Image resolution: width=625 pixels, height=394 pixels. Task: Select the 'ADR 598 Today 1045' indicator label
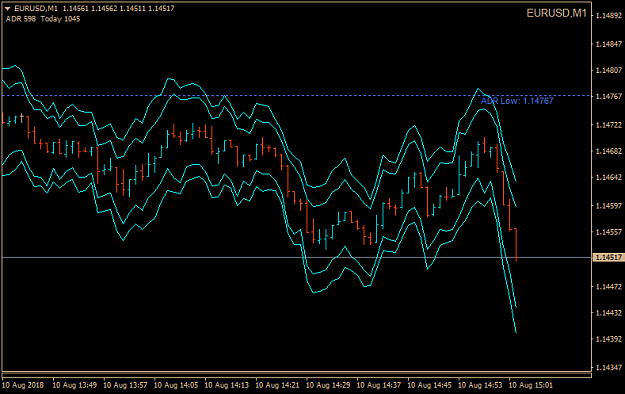43,19
